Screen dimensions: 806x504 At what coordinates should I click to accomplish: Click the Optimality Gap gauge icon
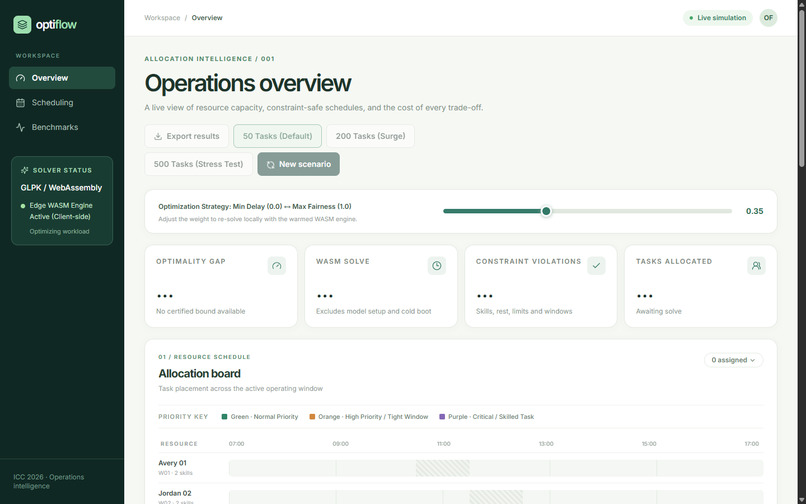(277, 266)
